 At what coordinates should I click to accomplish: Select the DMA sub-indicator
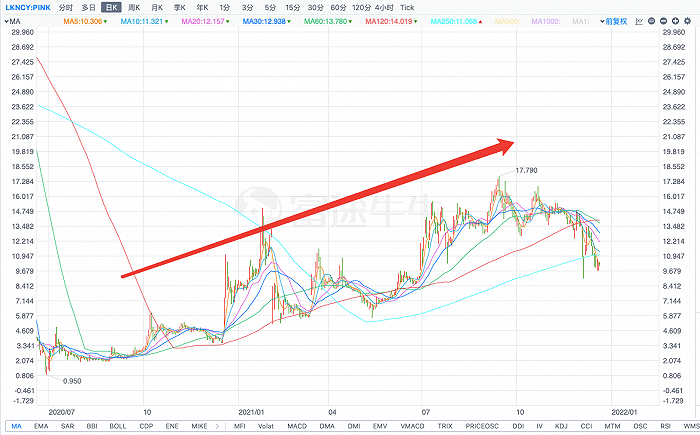click(x=327, y=426)
